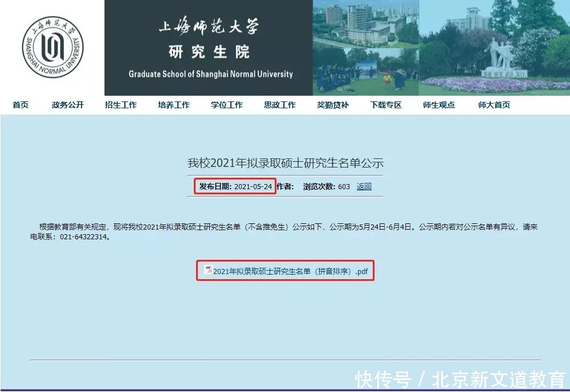Open the 政务公开 navigation menu item
This screenshot has height=392, width=570.
tap(67, 104)
